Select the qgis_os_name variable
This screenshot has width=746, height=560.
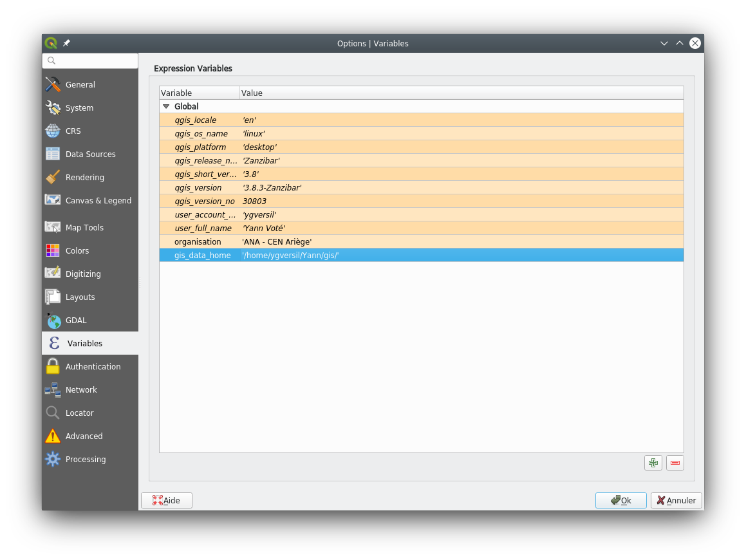(201, 134)
